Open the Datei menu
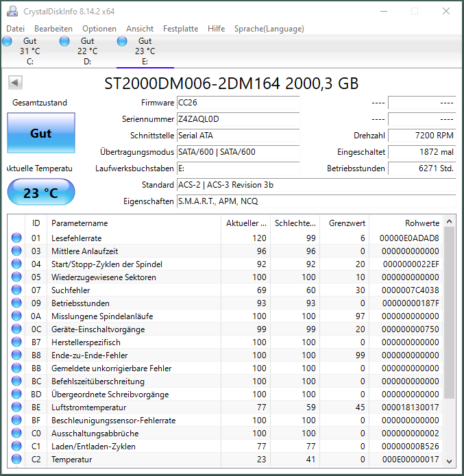This screenshot has height=476, width=464. coord(15,29)
